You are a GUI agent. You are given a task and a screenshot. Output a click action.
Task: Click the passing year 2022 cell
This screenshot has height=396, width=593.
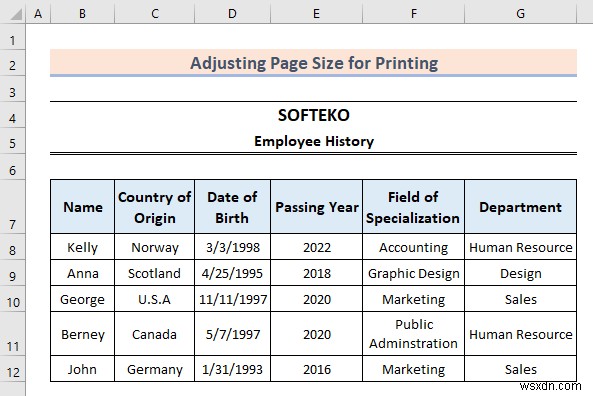click(x=317, y=247)
